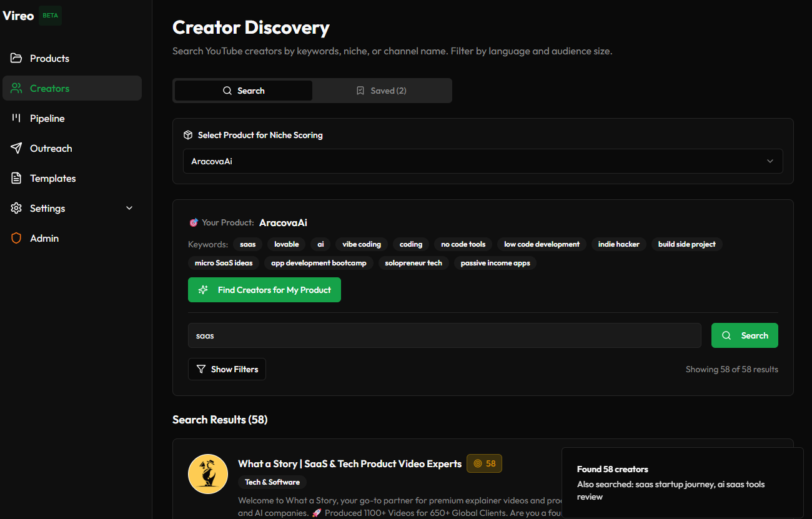This screenshot has height=519, width=812.
Task: Switch to the Search tab
Action: (244, 91)
